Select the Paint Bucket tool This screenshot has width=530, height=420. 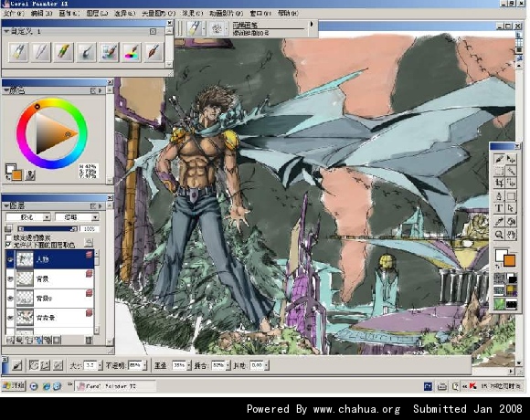click(x=511, y=222)
